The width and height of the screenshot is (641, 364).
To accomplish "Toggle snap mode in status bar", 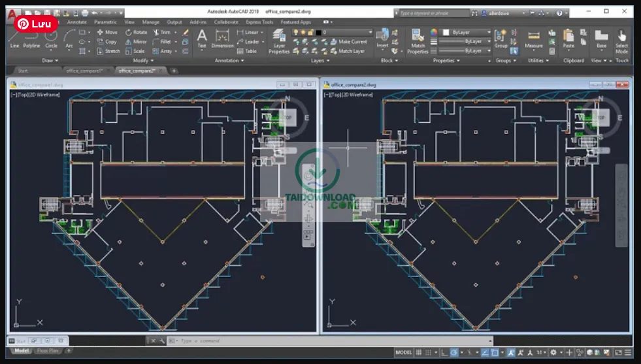I will tap(428, 352).
